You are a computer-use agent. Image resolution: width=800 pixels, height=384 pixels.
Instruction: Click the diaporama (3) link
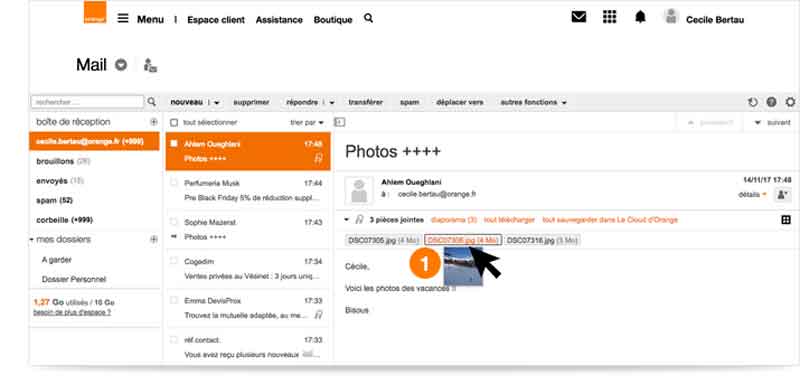click(x=454, y=220)
